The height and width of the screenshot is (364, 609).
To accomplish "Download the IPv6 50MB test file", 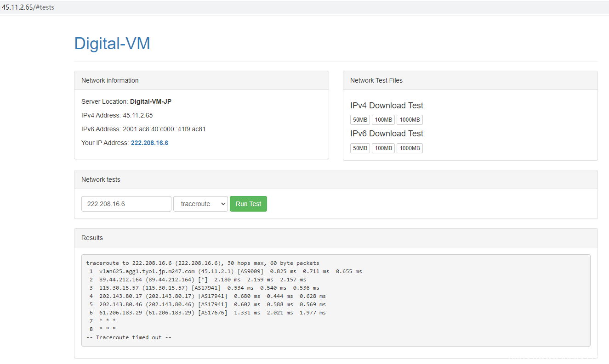I will point(360,148).
